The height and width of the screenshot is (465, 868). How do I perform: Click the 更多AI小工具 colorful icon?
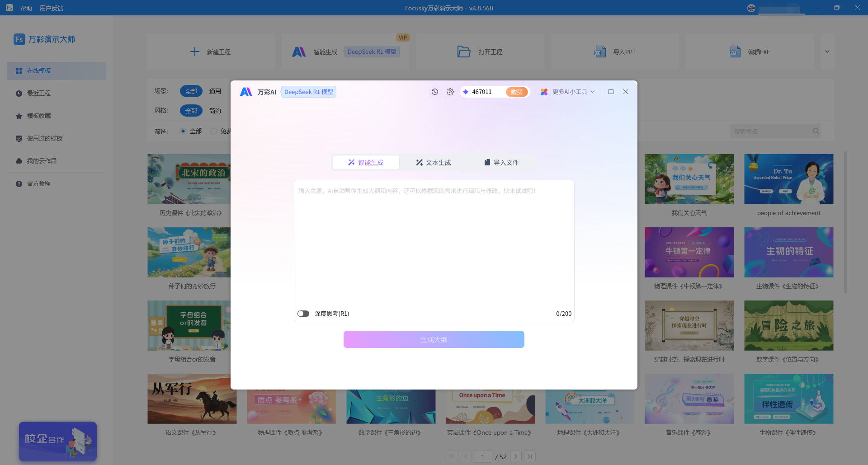click(x=544, y=92)
